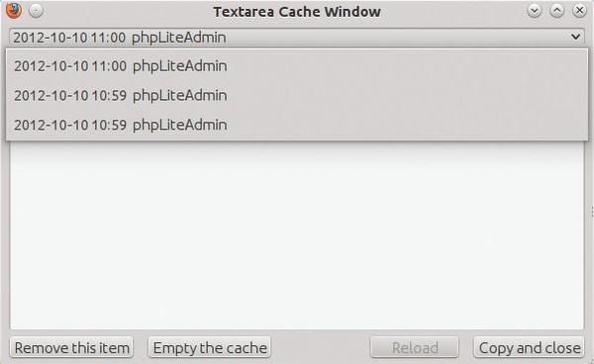The width and height of the screenshot is (594, 364).
Task: Select the 2012-10-10 11:00 phpLiteAdmin list entry
Action: (297, 66)
